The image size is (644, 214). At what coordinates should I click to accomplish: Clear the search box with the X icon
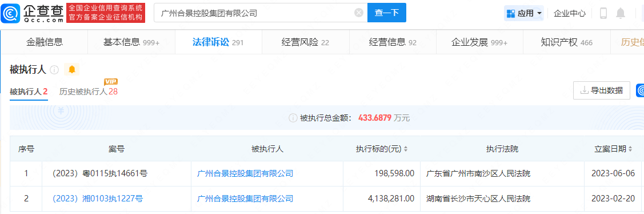(x=358, y=13)
